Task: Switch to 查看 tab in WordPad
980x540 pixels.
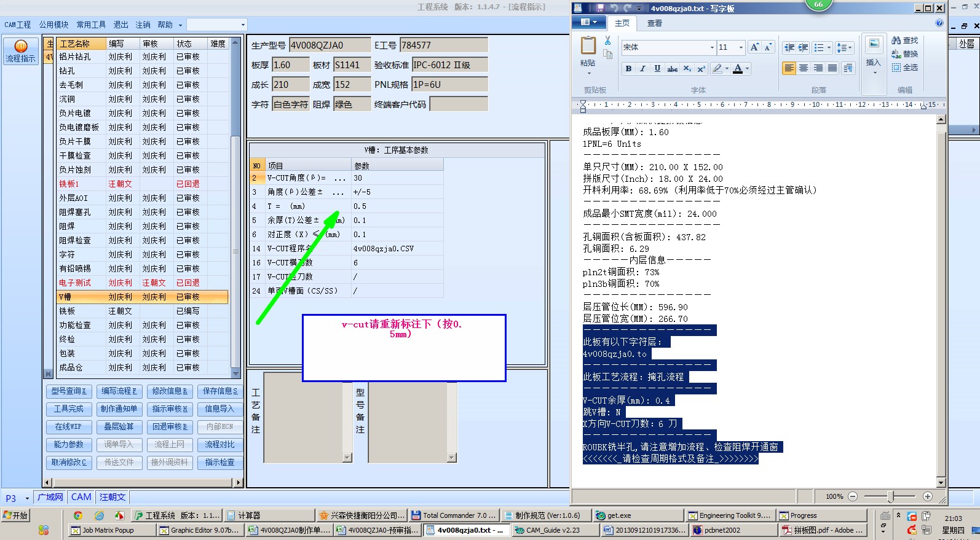Action: point(655,23)
